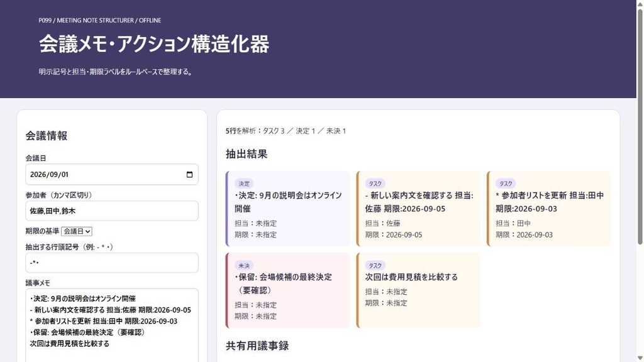The image size is (644, 362).
Task: Click 担当：田中 in the 参加者リスト card
Action: tap(513, 223)
